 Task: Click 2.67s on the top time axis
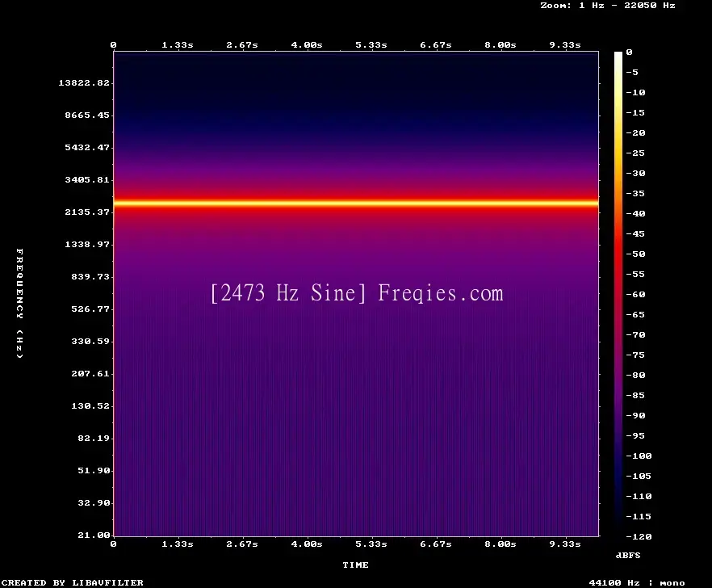click(242, 44)
